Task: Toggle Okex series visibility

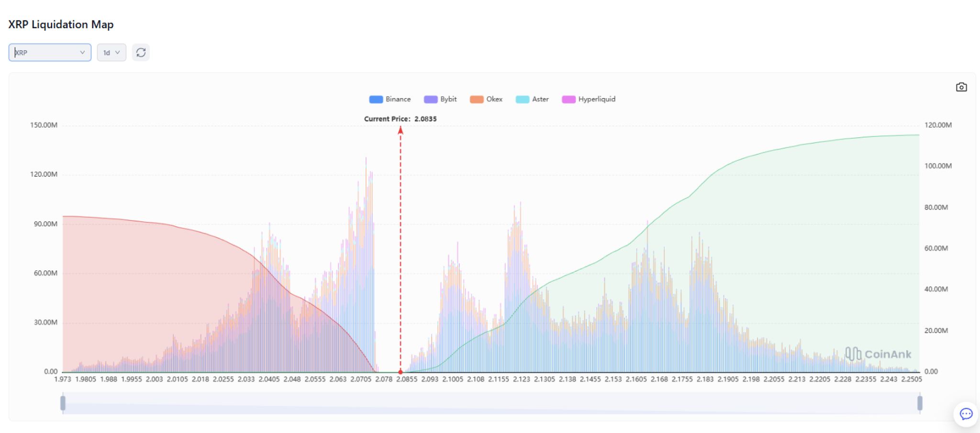Action: click(486, 100)
